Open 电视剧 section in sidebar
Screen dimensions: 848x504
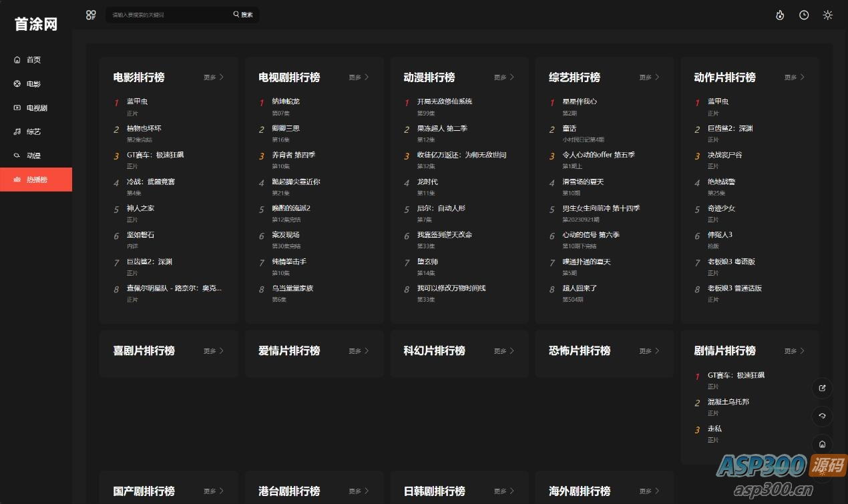[x=36, y=108]
